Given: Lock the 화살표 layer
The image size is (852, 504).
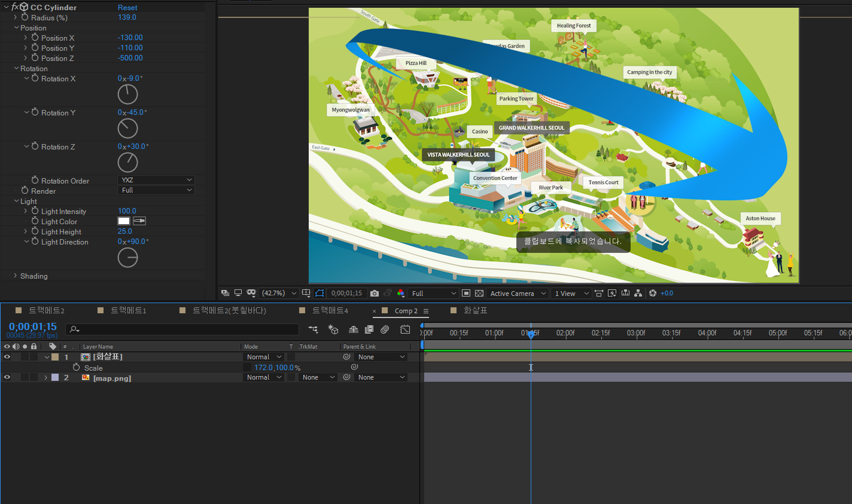Looking at the screenshot, I should click(x=34, y=357).
